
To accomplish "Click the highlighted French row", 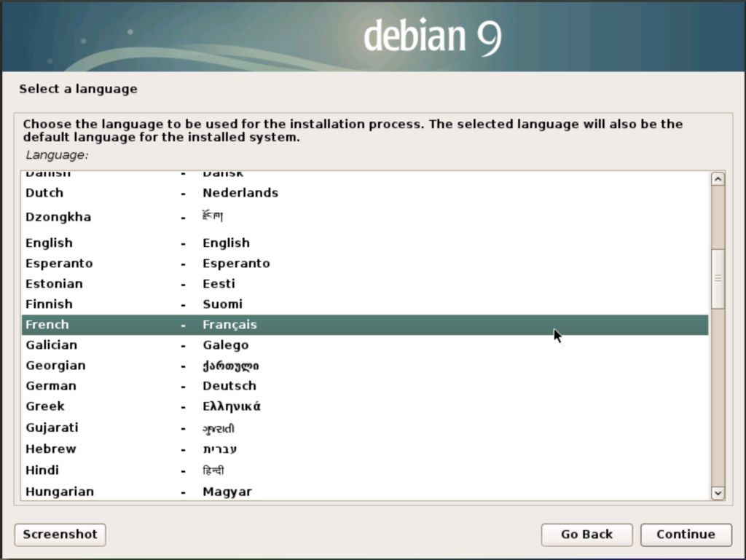I will pyautogui.click(x=364, y=325).
